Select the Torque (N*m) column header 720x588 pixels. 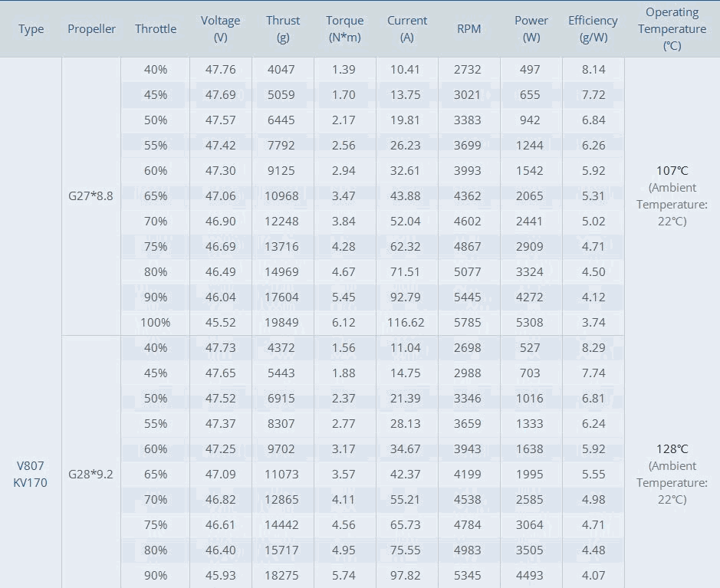(345, 29)
